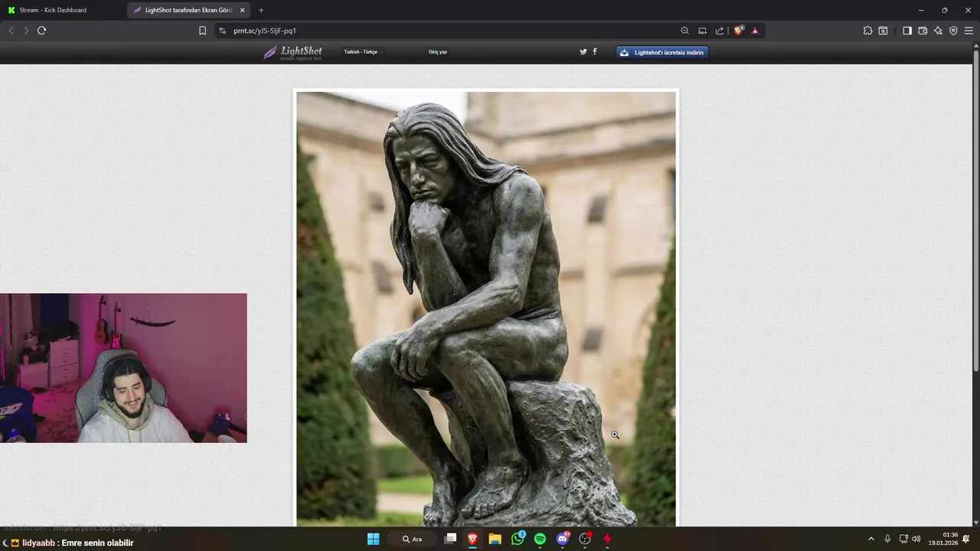Click the thinker statue screenshot image
980x551 pixels.
tap(486, 308)
